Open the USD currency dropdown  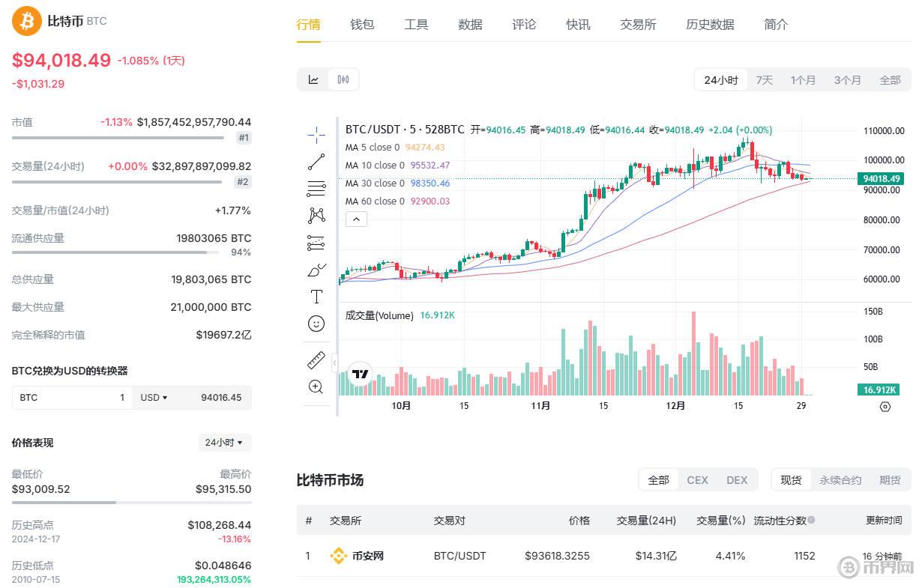pos(154,397)
